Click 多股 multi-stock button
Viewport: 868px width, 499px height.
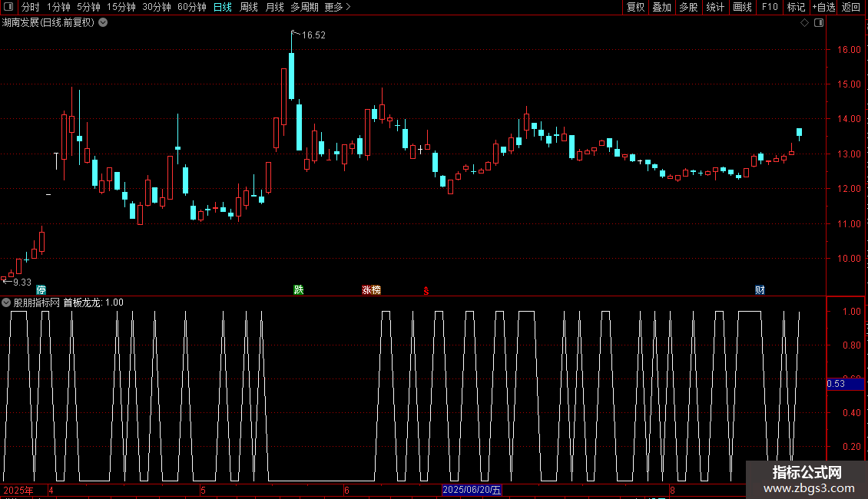[688, 7]
